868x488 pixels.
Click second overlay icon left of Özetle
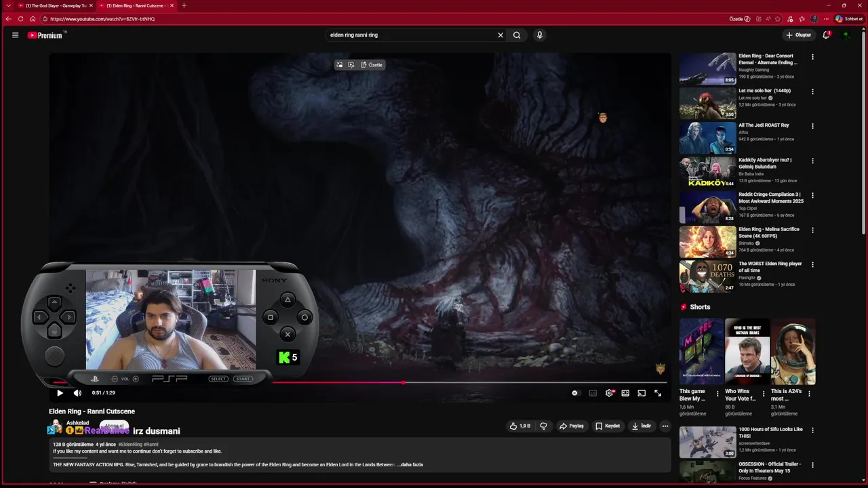point(351,65)
